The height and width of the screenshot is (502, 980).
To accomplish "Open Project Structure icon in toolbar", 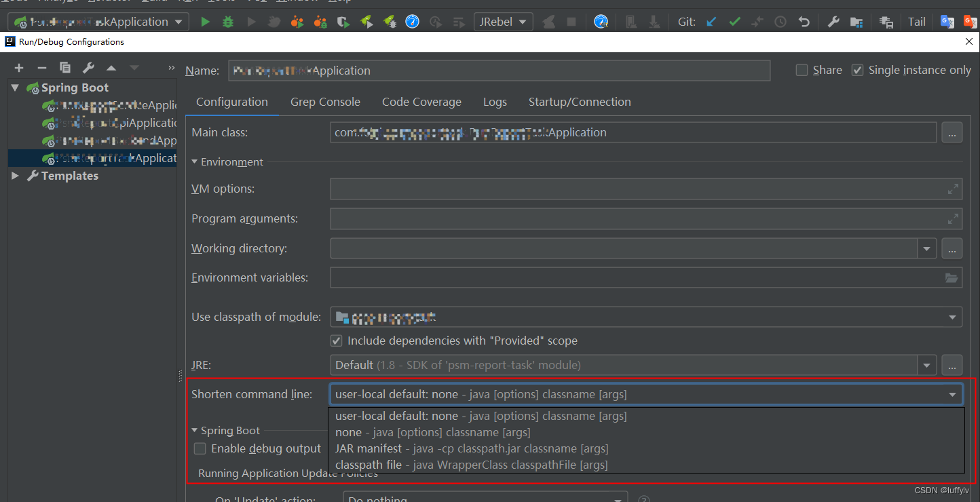I will [856, 21].
